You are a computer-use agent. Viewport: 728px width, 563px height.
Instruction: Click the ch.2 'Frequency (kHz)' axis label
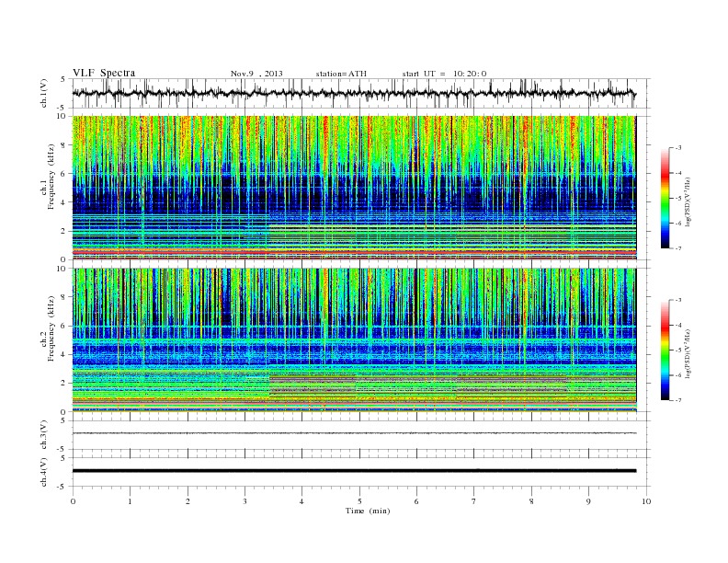pos(51,328)
